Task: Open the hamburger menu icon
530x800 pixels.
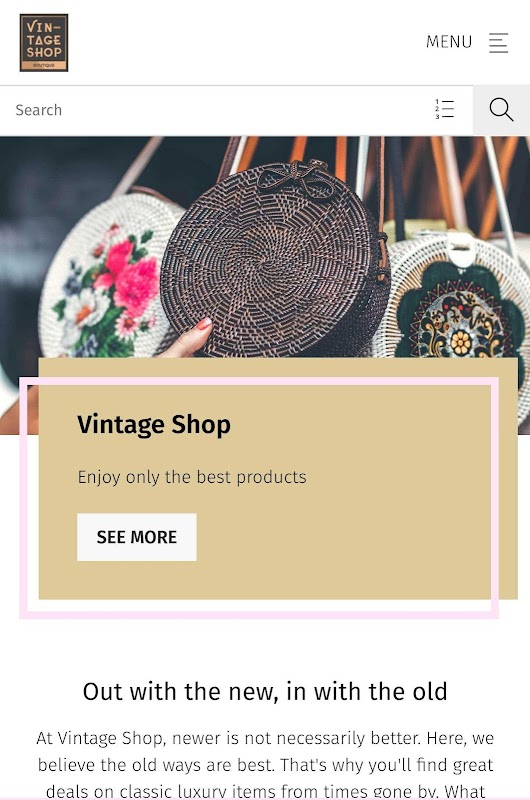Action: [x=498, y=43]
